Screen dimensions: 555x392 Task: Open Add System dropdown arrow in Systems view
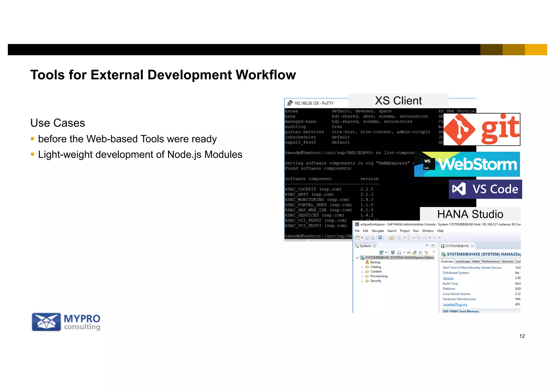coord(386,252)
